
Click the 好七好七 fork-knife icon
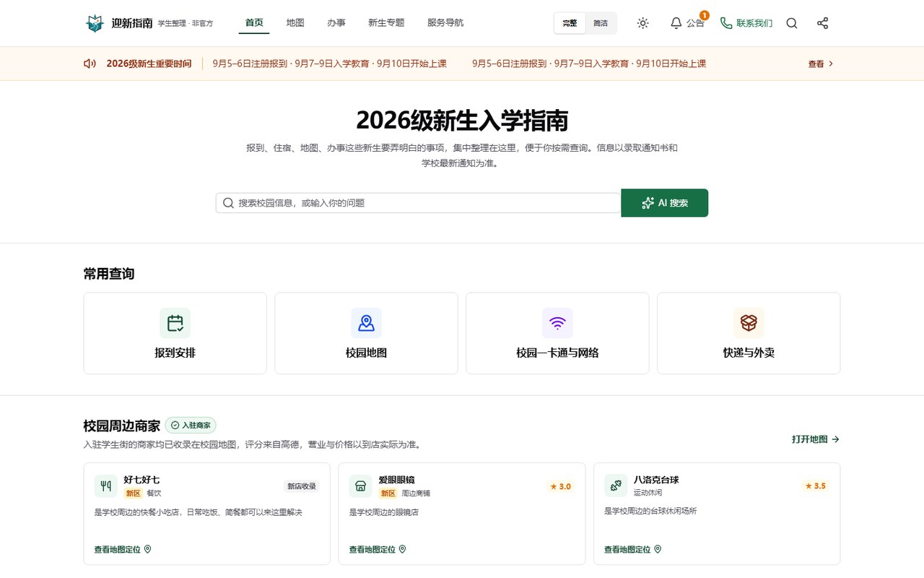point(106,486)
